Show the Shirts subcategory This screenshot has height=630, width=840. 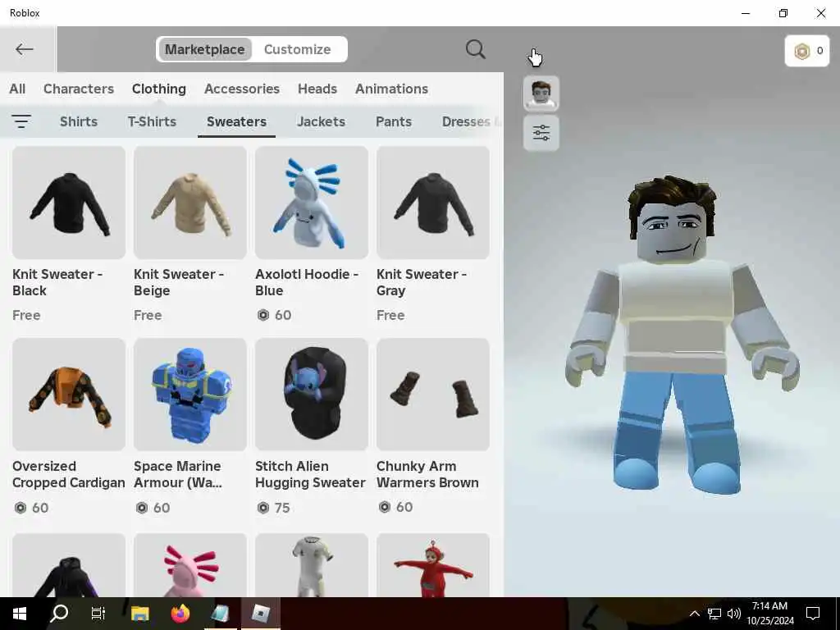click(79, 121)
